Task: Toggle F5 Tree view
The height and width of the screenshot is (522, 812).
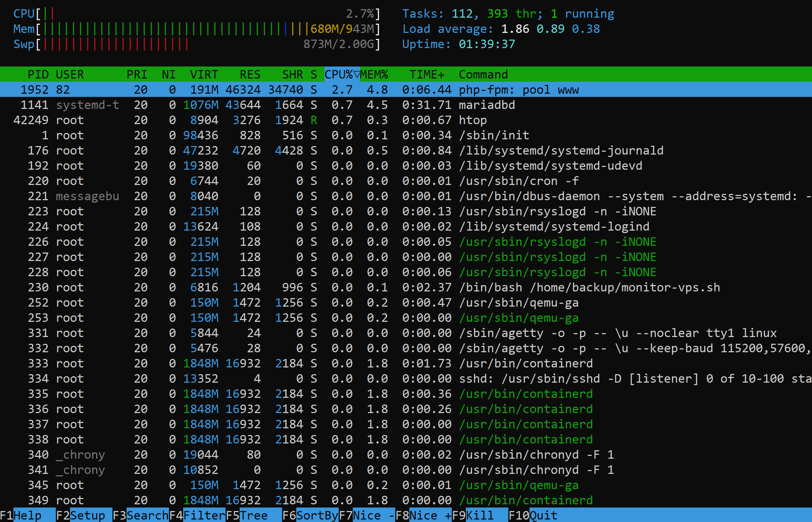Action: point(254,515)
